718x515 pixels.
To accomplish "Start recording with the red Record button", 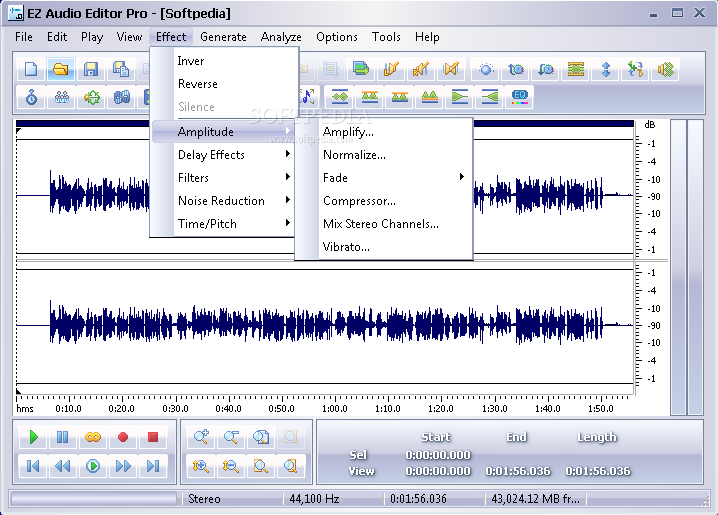I will coord(123,437).
